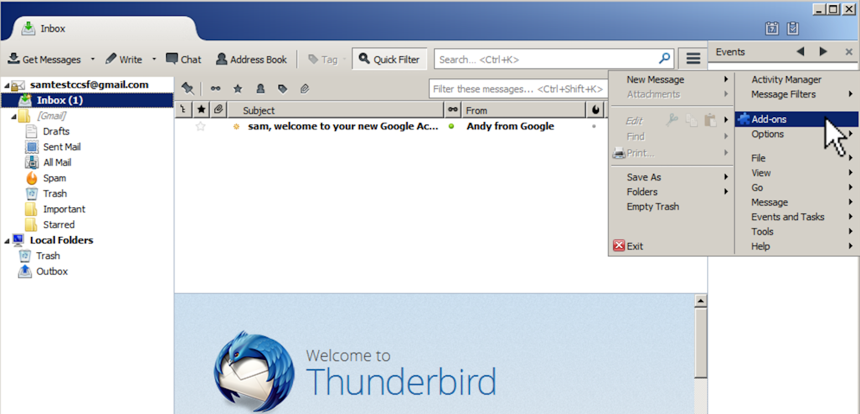
Task: Open the Important folder
Action: (x=64, y=209)
